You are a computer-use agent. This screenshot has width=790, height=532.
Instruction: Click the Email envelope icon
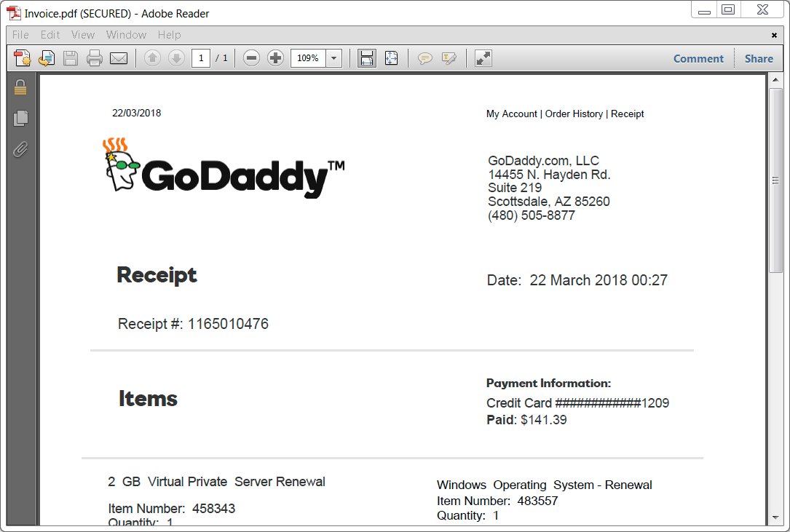pyautogui.click(x=119, y=58)
